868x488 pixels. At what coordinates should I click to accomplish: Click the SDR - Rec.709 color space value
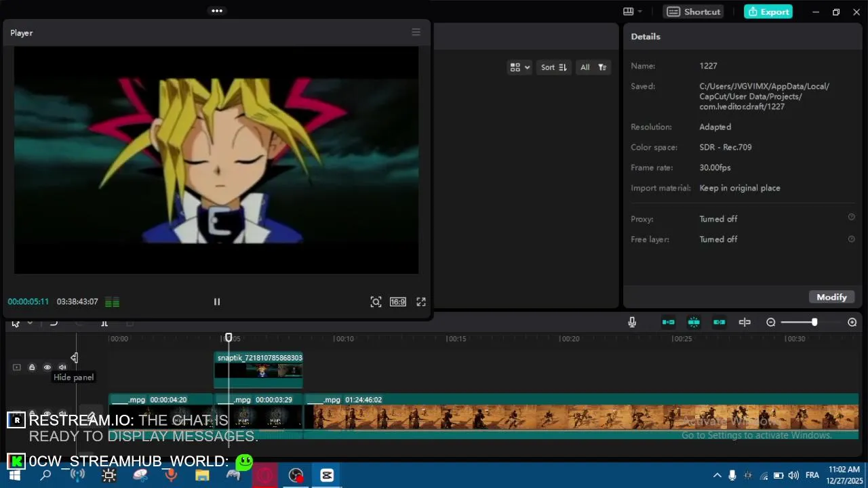pos(725,147)
